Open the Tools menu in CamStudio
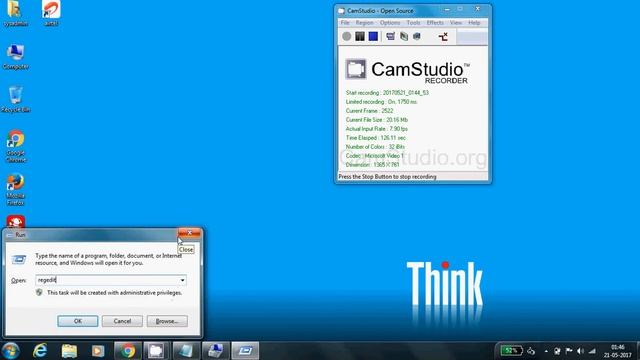Screen dimensions: 640x360 (x=413, y=23)
